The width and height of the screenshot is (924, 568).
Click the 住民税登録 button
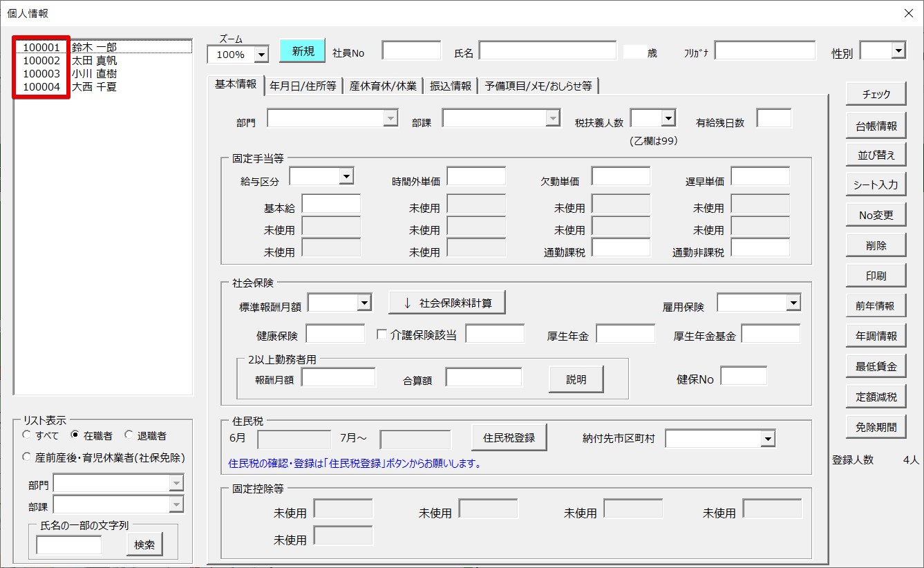[x=509, y=437]
